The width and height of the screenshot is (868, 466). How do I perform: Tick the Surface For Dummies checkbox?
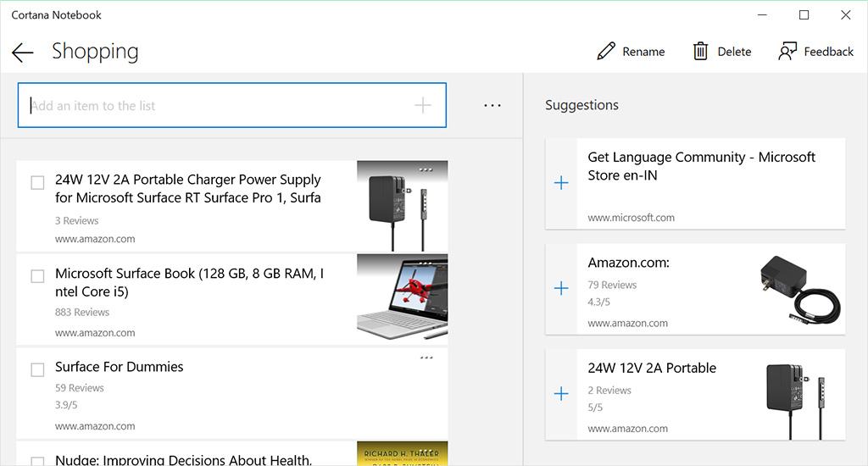click(37, 369)
